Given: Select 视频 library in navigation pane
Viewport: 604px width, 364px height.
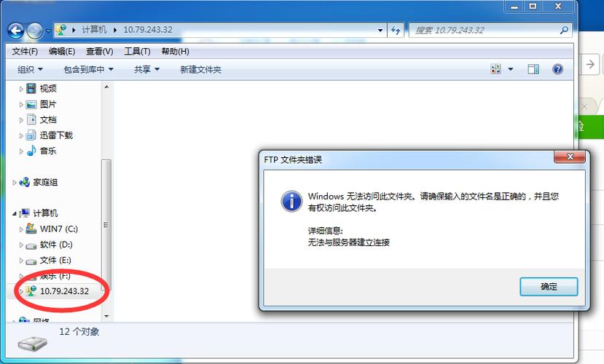Looking at the screenshot, I should pyautogui.click(x=48, y=89).
